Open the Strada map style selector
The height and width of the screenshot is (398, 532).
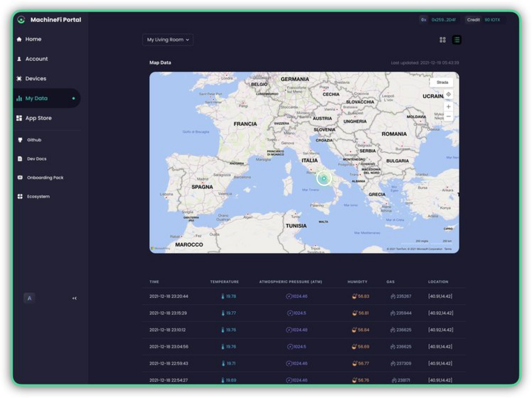(x=442, y=82)
